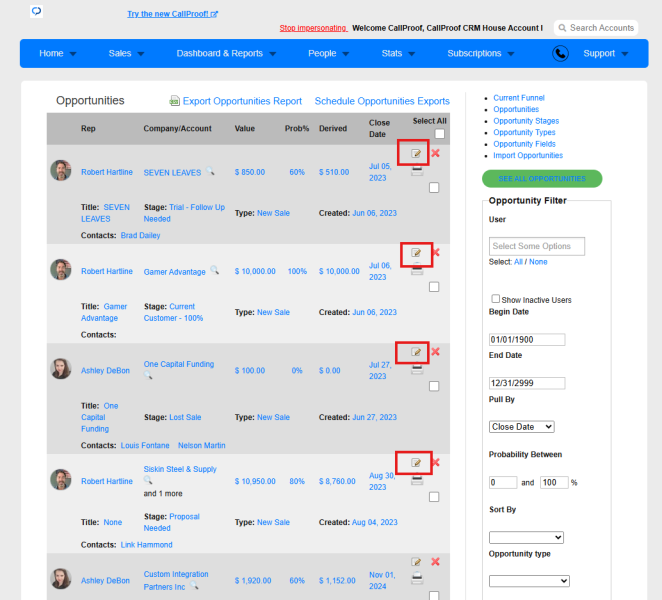Delete the One Capital Funding opportunity
Screen dimensions: 662x600
(x=435, y=351)
